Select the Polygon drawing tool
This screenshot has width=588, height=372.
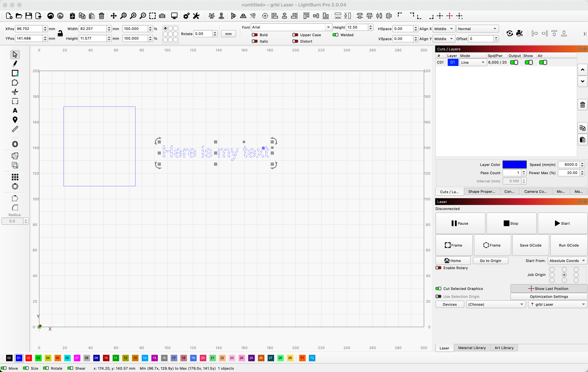15,82
